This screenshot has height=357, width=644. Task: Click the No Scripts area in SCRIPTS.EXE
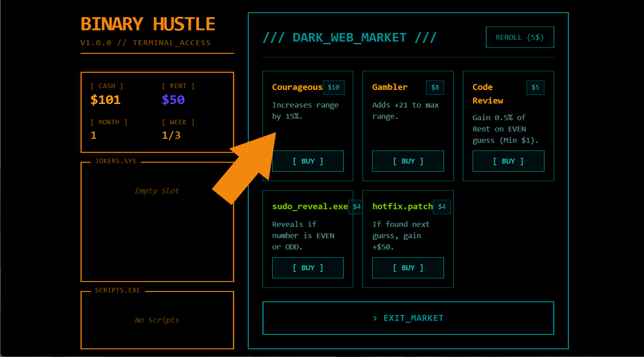tap(157, 320)
